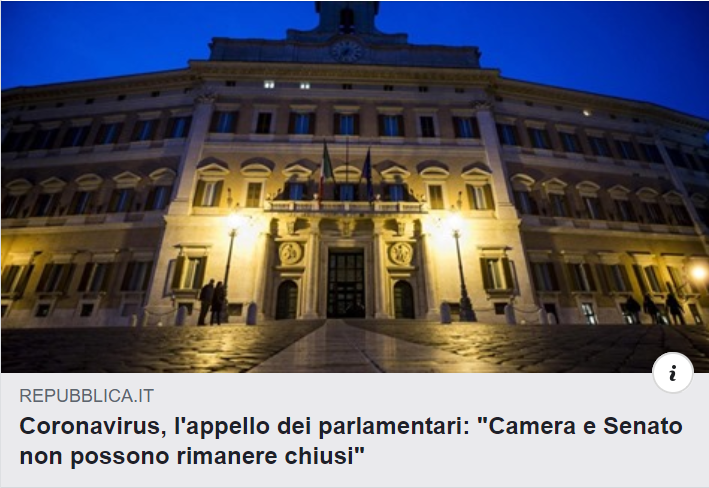Click the left round medallion beside doorway
The width and height of the screenshot is (709, 488).
coord(290,253)
